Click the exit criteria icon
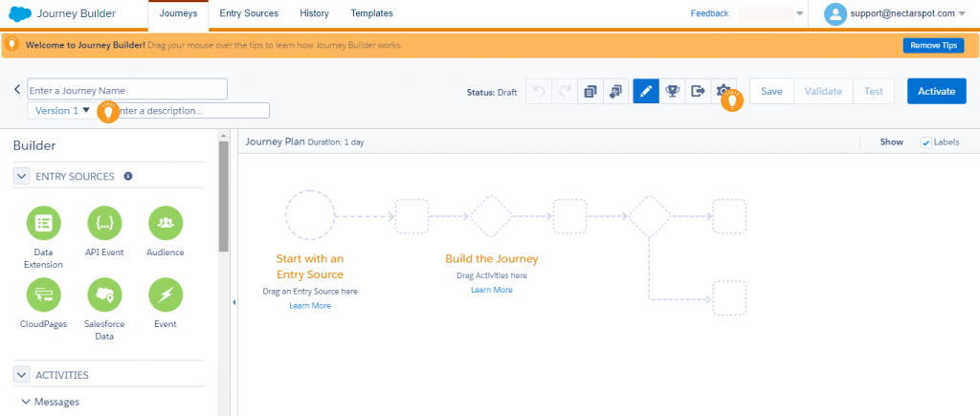The width and height of the screenshot is (980, 416). pos(698,91)
